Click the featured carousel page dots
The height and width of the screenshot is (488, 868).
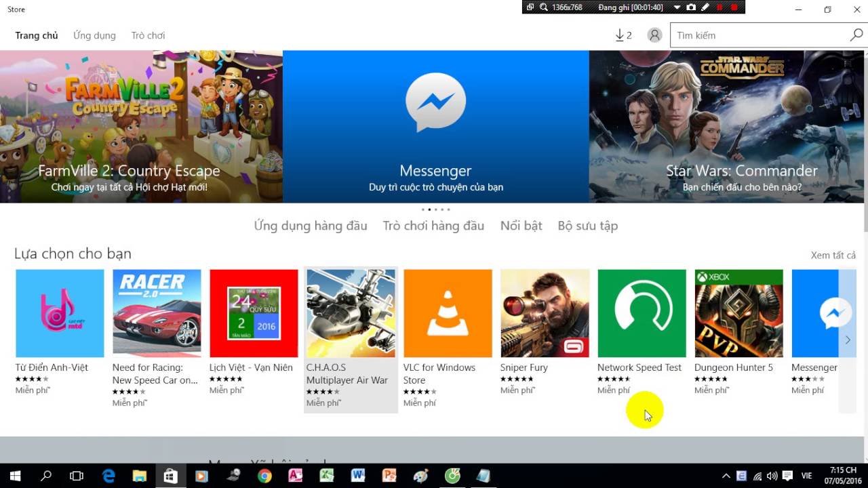coord(435,209)
